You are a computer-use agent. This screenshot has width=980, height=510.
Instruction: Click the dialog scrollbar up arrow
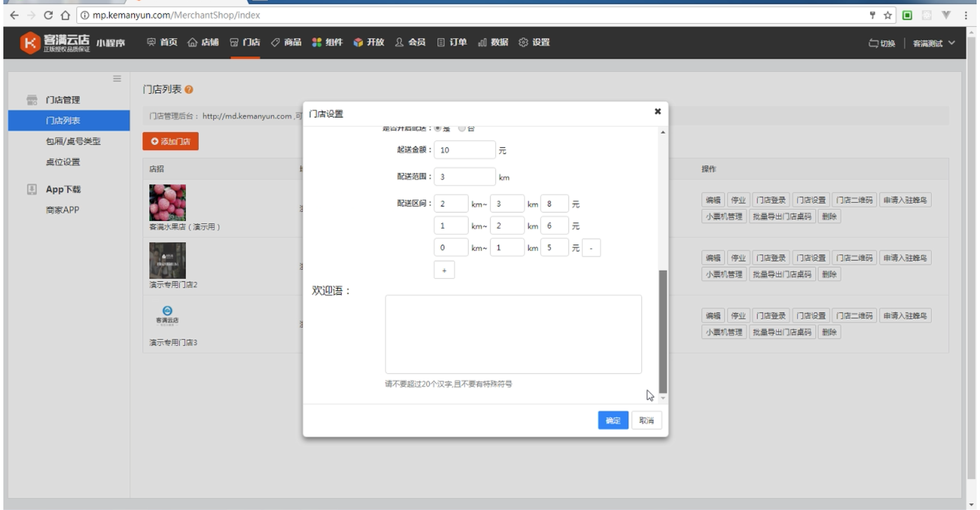click(x=663, y=132)
